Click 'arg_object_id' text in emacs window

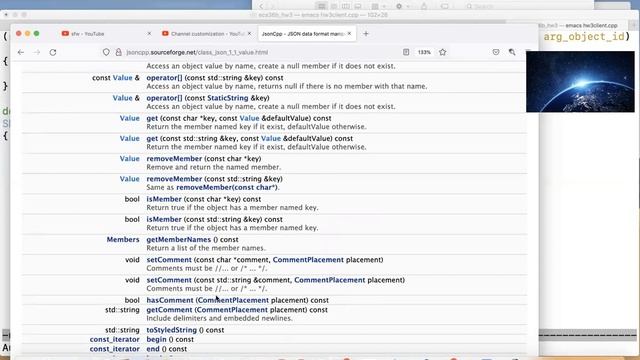(584, 37)
